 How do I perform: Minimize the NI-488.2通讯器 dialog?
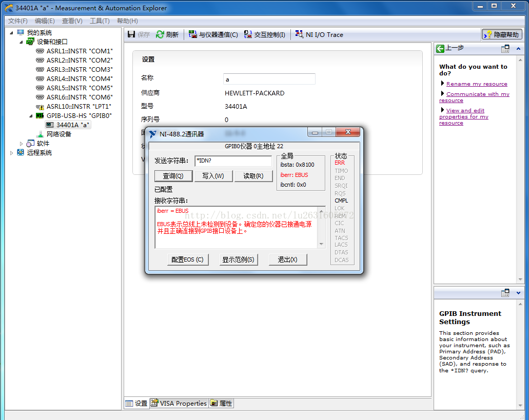(315, 132)
